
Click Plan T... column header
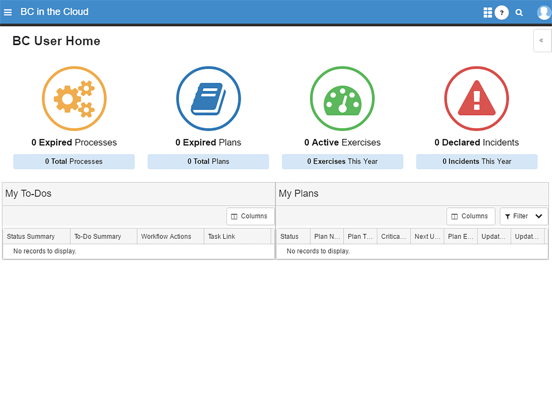click(360, 236)
